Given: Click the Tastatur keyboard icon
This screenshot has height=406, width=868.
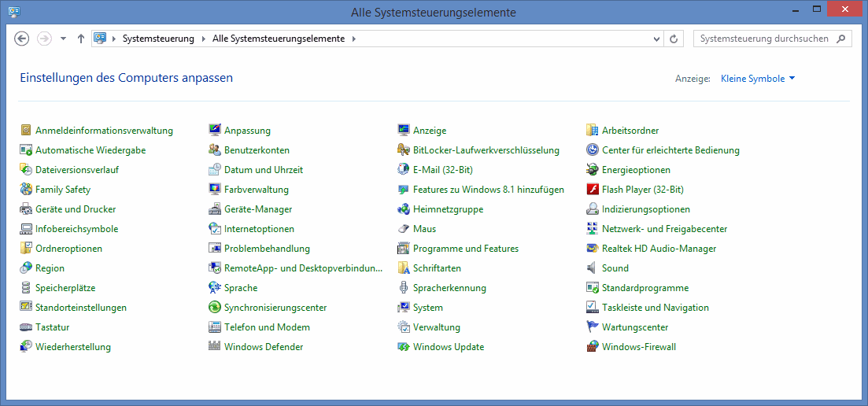Looking at the screenshot, I should tap(26, 327).
